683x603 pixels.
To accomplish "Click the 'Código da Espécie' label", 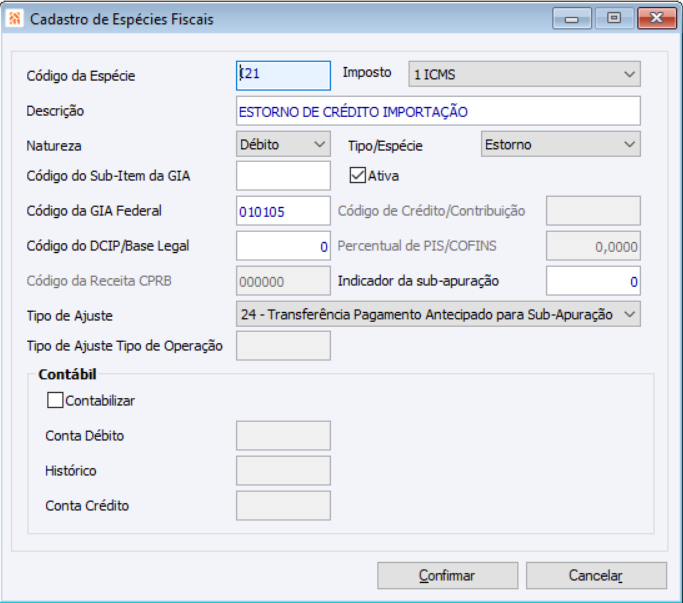I will pos(81,76).
